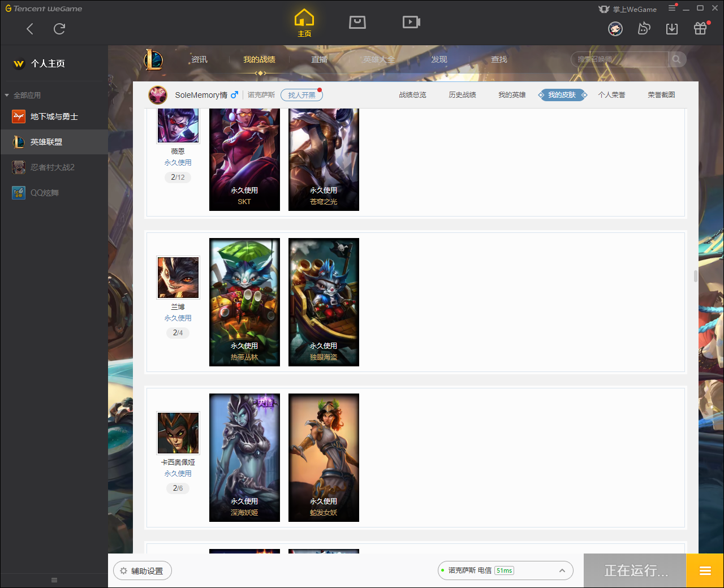Select 忍者村大战2 game
724x588 pixels.
tap(54, 167)
